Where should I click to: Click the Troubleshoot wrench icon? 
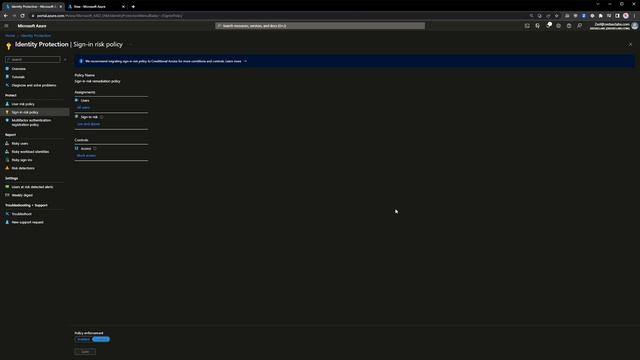point(7,214)
